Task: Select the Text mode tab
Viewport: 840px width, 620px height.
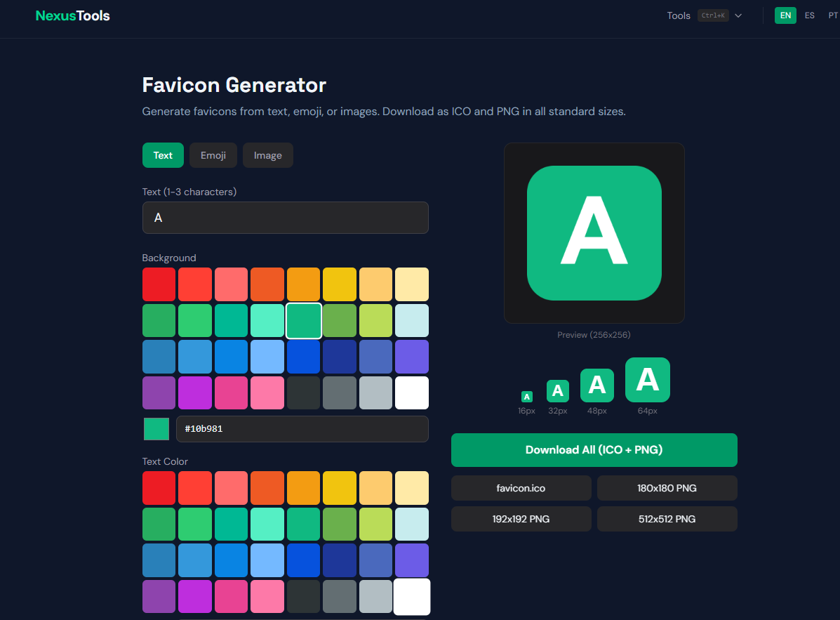Action: [163, 155]
